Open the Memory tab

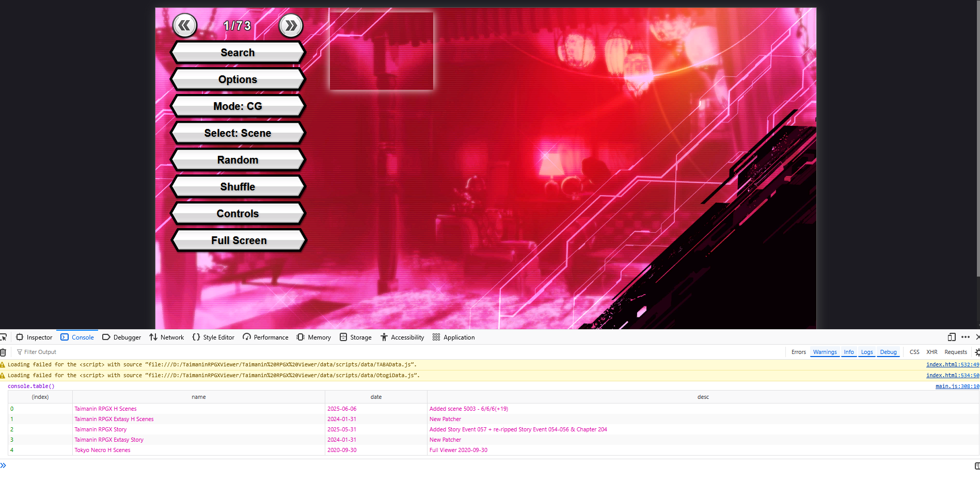(x=314, y=337)
